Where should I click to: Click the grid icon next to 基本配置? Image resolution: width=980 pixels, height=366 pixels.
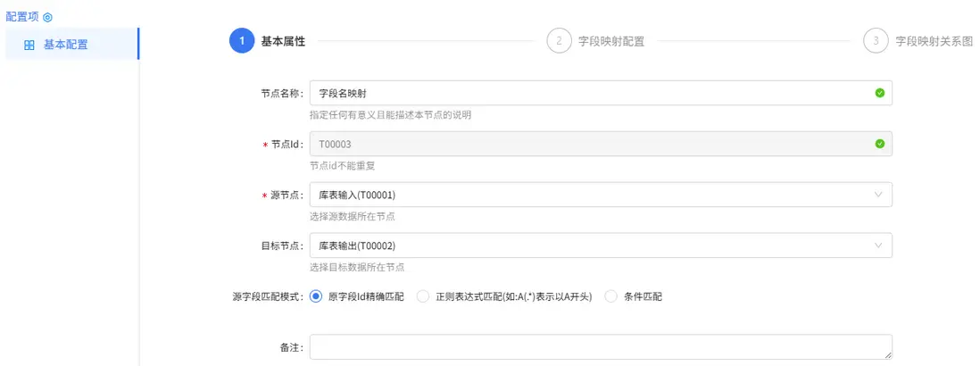29,45
